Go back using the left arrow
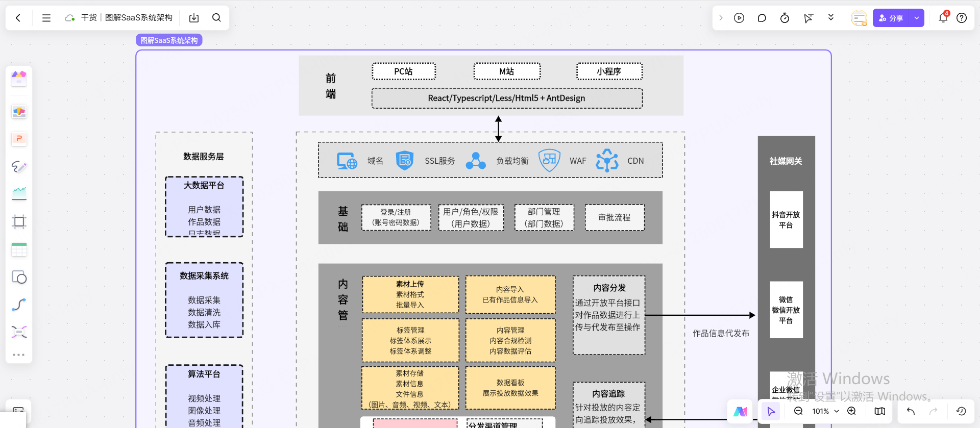This screenshot has width=980, height=428. (x=18, y=18)
